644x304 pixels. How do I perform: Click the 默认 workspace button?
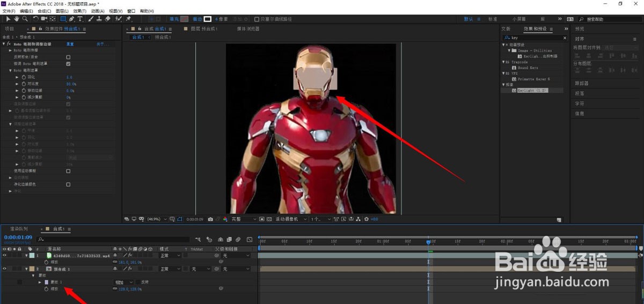(x=469, y=19)
